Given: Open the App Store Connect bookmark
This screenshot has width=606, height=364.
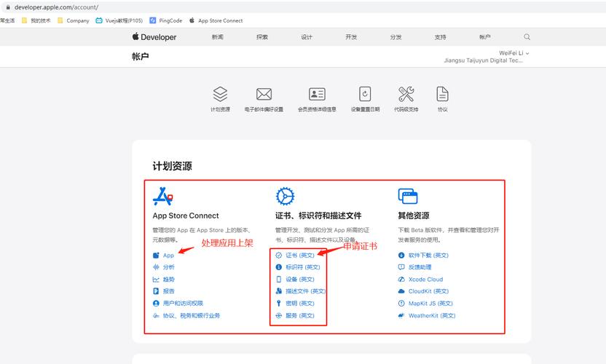Looking at the screenshot, I should click(x=216, y=20).
